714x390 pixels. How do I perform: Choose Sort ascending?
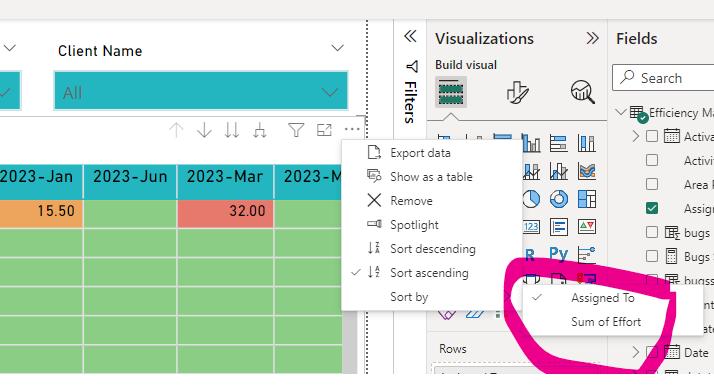coord(432,272)
